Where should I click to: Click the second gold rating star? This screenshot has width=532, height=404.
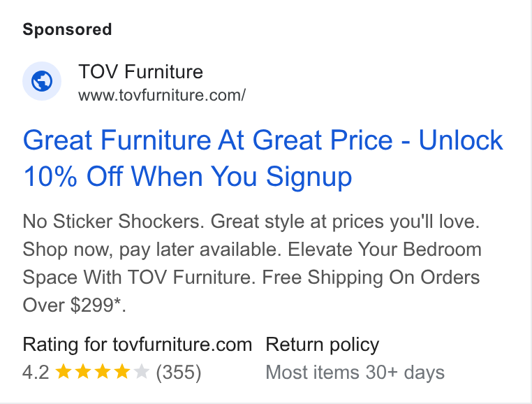[82, 372]
